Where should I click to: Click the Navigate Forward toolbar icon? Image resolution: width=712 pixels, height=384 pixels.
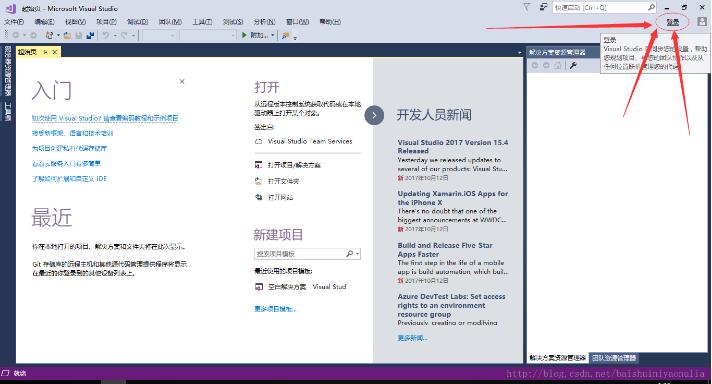(33, 35)
